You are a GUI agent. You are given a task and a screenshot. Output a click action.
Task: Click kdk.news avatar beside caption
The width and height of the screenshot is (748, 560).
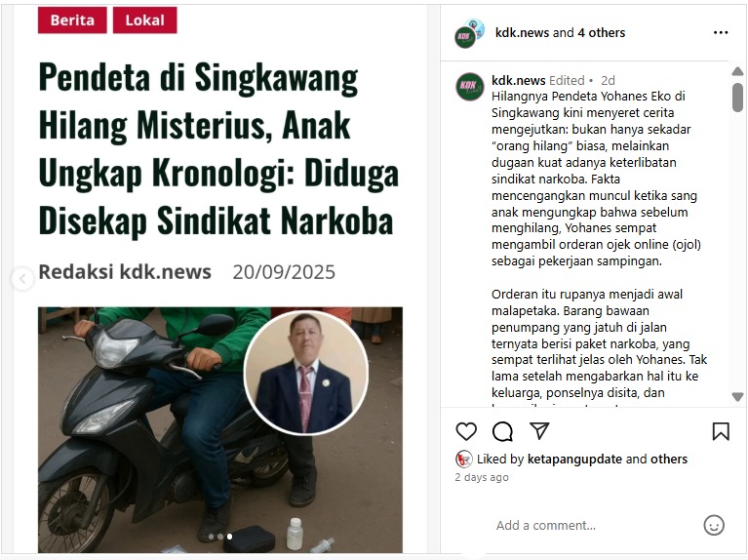click(x=470, y=87)
